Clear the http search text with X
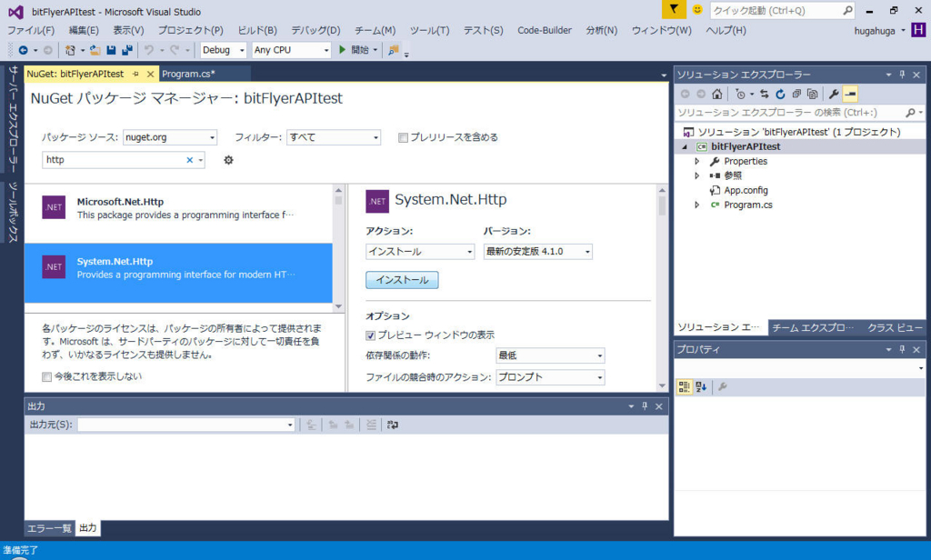This screenshot has width=931, height=560. 189,160
